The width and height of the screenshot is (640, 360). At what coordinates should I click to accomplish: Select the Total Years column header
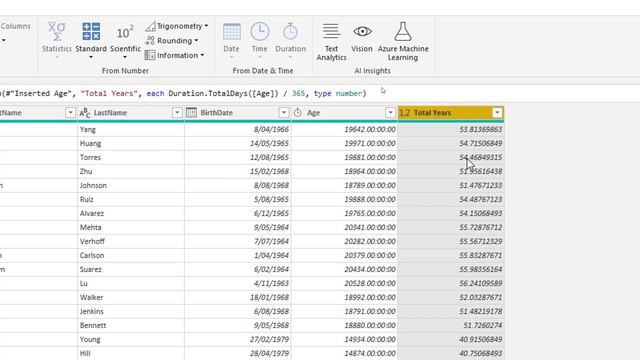pos(451,113)
